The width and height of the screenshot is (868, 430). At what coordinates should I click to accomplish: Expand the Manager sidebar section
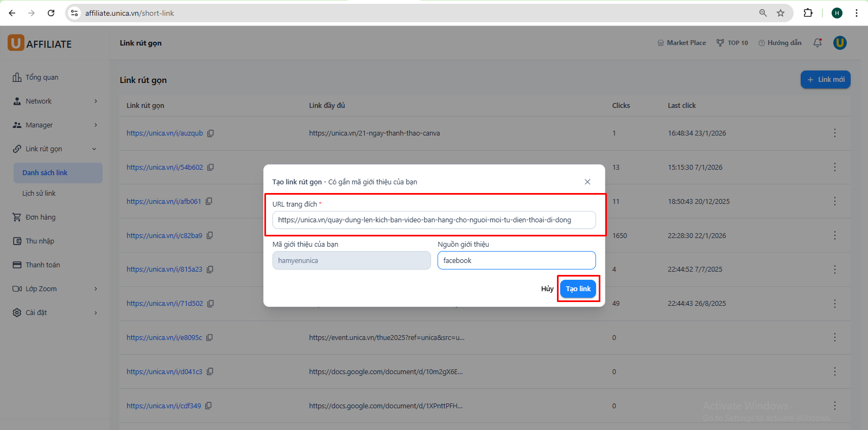(54, 125)
